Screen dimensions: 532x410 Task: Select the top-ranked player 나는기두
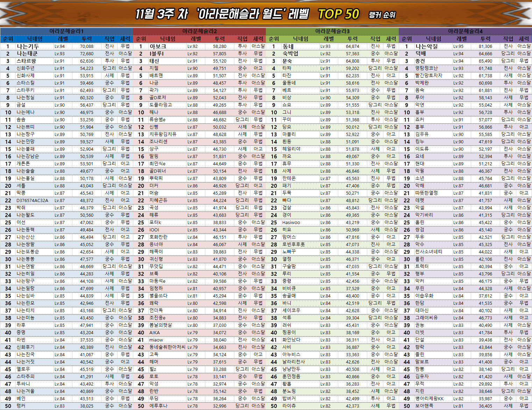(28, 46)
